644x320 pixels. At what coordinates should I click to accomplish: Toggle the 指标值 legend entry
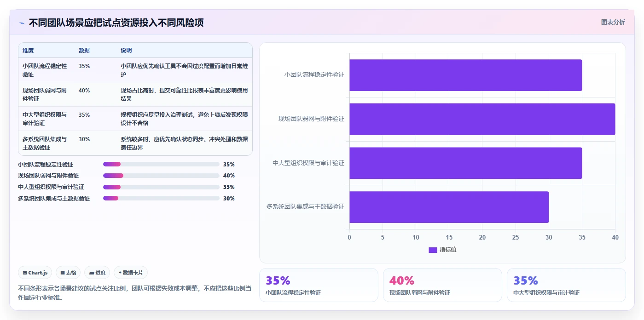pos(442,250)
